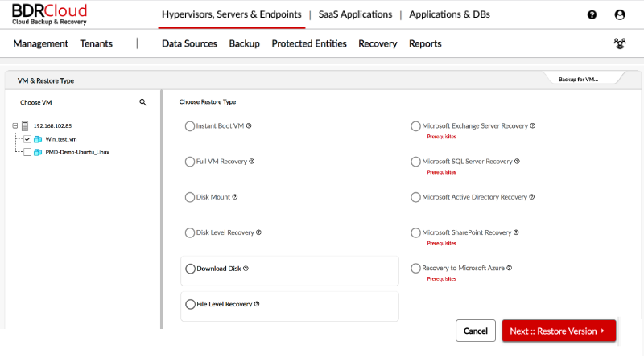
Task: Select File Level Recovery radio button
Action: coord(190,305)
